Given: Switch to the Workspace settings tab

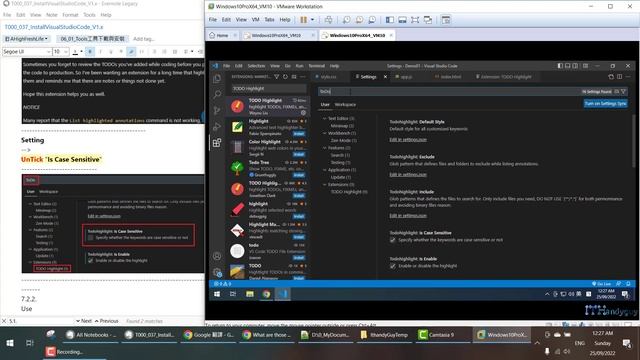Looking at the screenshot, I should coord(345,104).
